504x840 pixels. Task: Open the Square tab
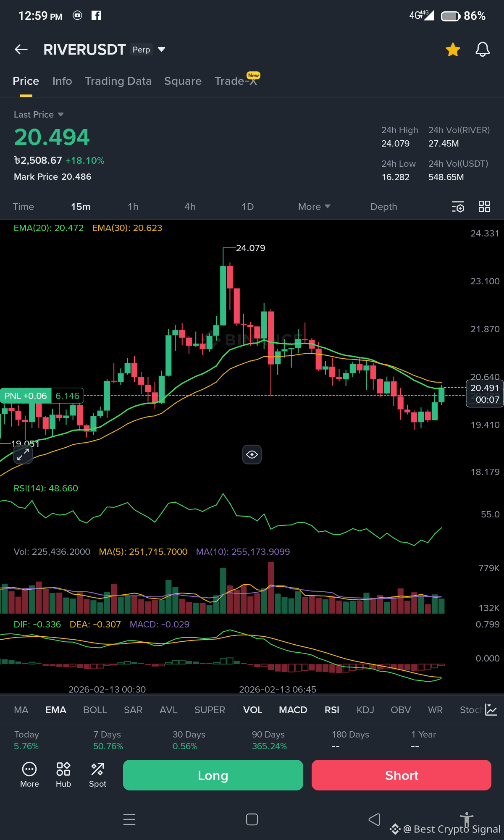point(183,81)
